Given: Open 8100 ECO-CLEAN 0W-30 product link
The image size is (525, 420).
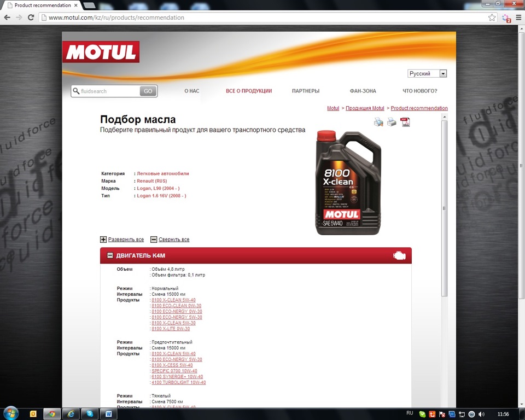Looking at the screenshot, I should pyautogui.click(x=177, y=306).
